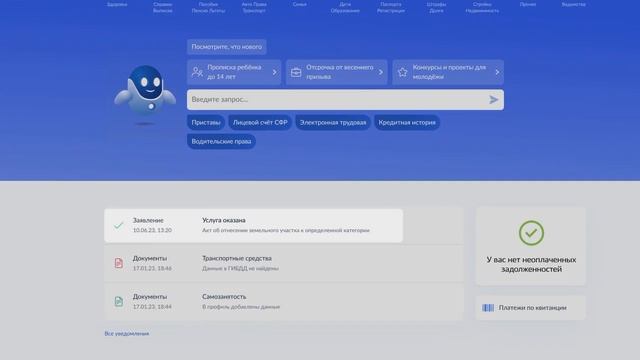Open Паспорта Регистрация category
This screenshot has width=640, height=360.
pos(391,7)
